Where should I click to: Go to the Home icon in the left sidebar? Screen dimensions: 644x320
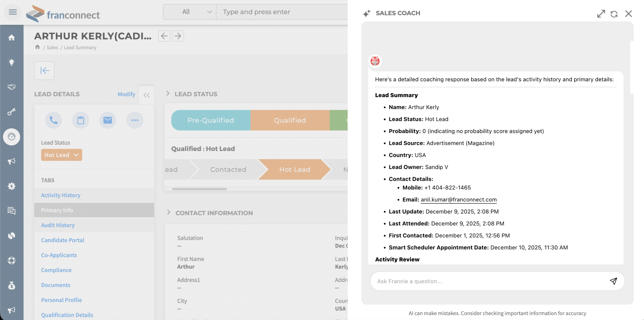(12, 38)
